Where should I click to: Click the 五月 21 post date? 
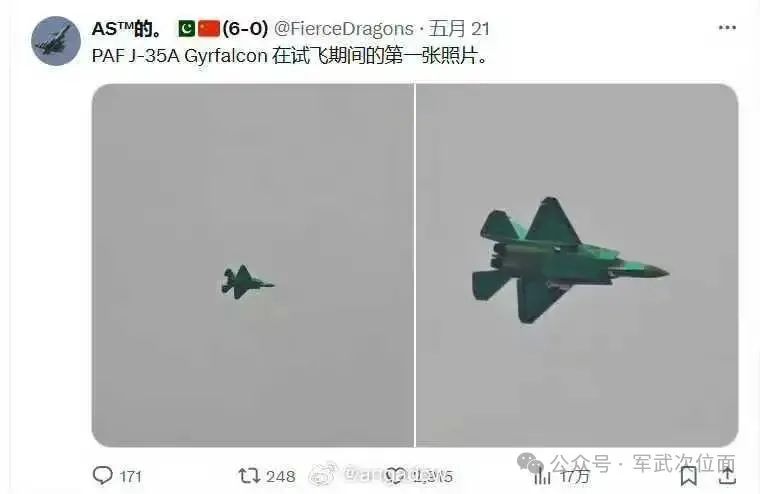pos(459,29)
